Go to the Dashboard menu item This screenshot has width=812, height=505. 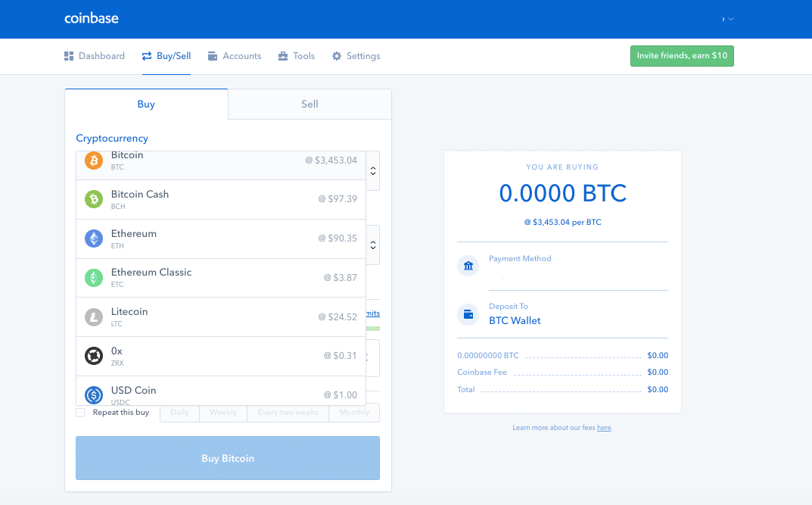click(x=94, y=55)
